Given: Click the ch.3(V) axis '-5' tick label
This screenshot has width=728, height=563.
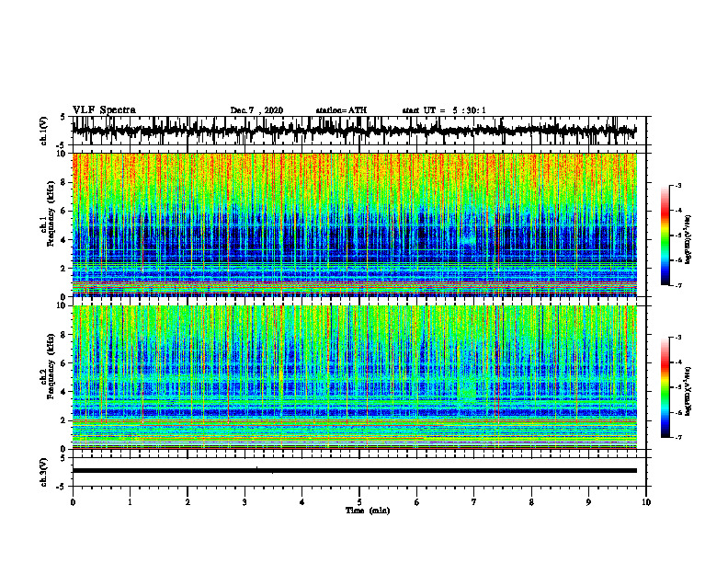Looking at the screenshot, I should click(x=62, y=487).
